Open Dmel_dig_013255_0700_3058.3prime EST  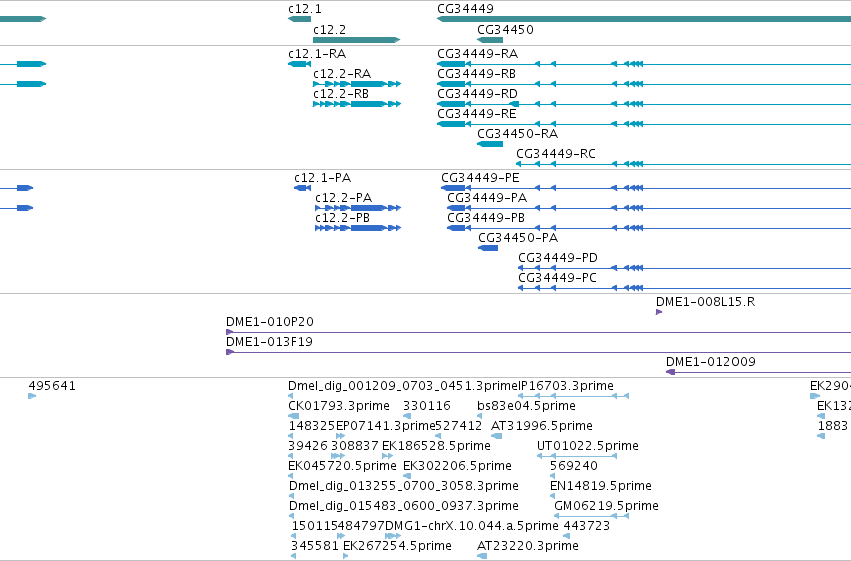click(404, 487)
